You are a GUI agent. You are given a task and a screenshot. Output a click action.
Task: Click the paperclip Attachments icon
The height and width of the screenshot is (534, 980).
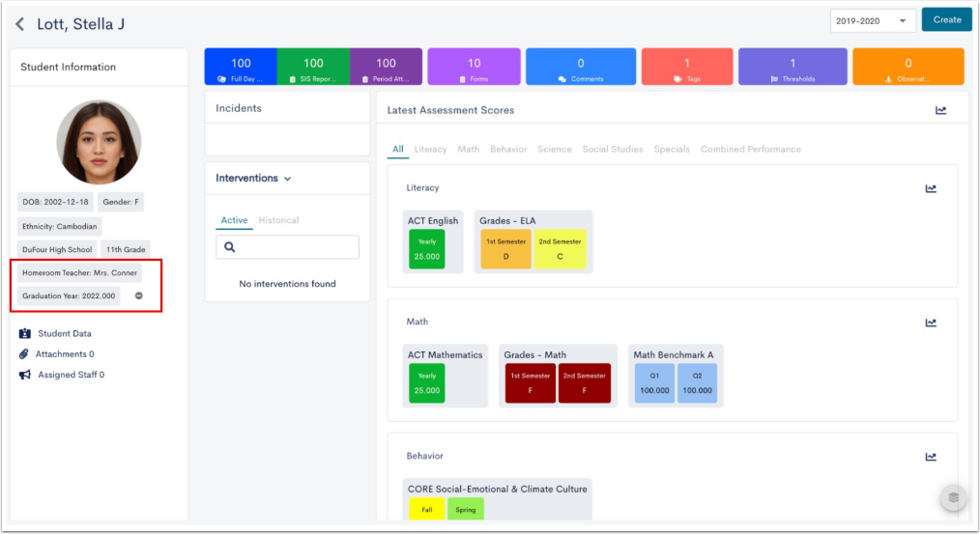24,354
